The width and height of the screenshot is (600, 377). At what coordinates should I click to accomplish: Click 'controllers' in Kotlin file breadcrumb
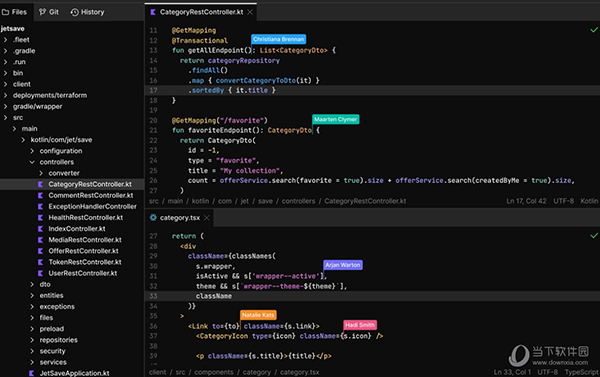[x=298, y=201]
